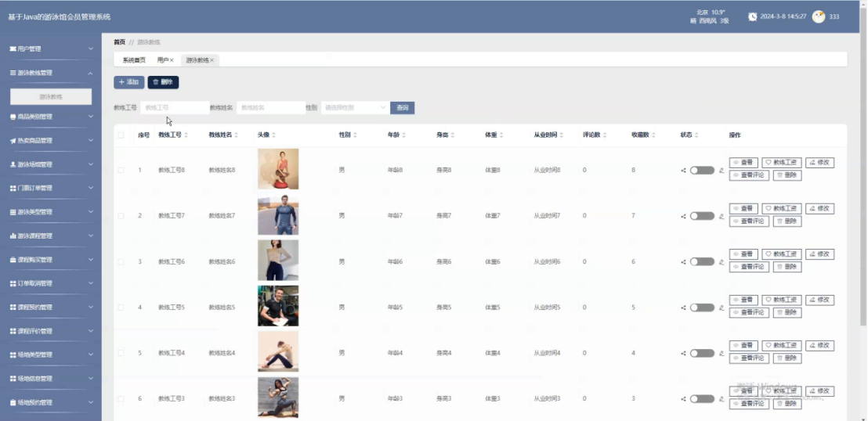868x421 pixels.
Task: Click the 场地预约管理 clipboard icon
Action: click(13, 403)
